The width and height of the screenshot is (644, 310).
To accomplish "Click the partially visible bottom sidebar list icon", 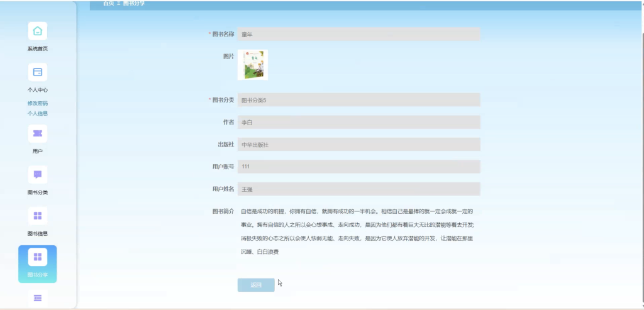I will (37, 298).
